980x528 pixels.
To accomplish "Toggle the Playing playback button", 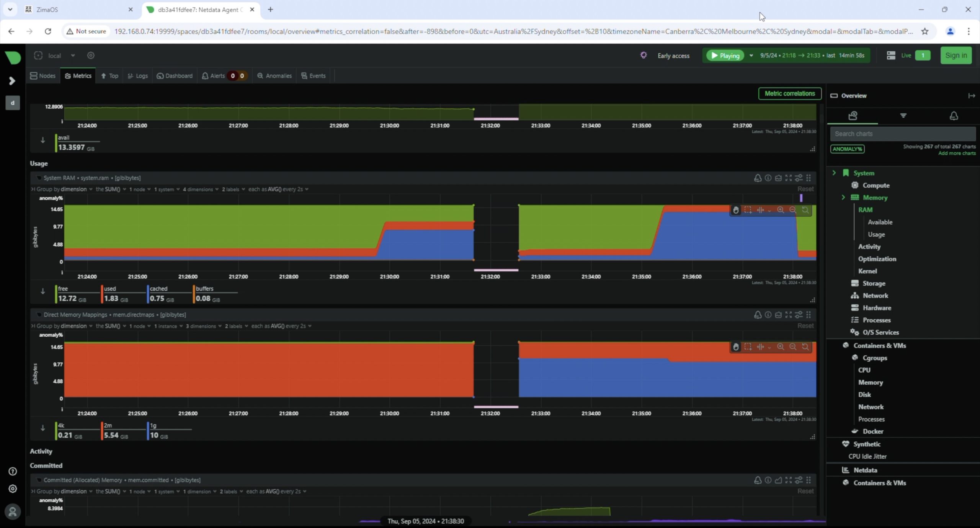I will [725, 56].
